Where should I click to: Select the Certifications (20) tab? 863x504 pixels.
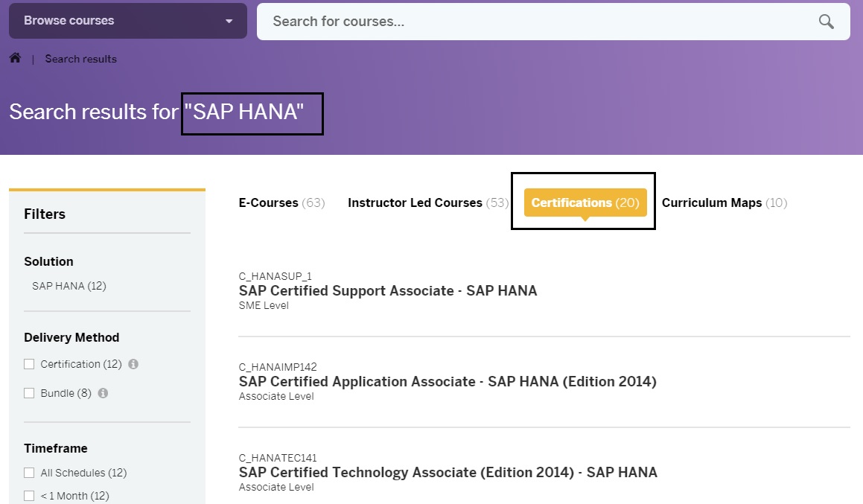click(585, 202)
